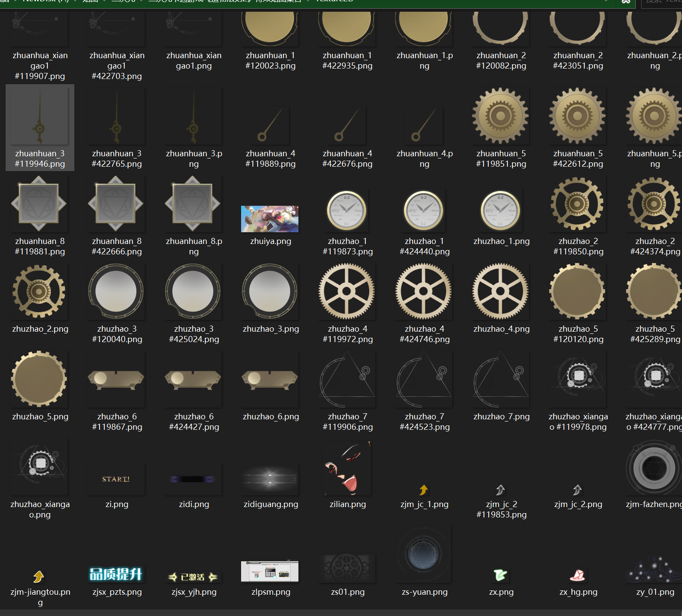This screenshot has height=616, width=682.
Task: Select hexagram tile zhuanhuan_8 #422666.png
Action: 116,204
